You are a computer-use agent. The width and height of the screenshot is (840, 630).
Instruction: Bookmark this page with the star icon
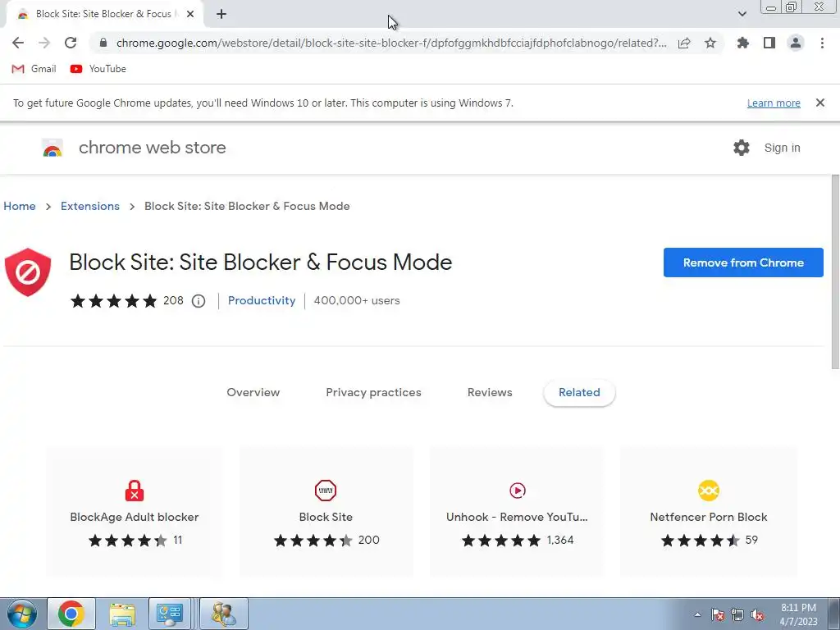point(710,43)
